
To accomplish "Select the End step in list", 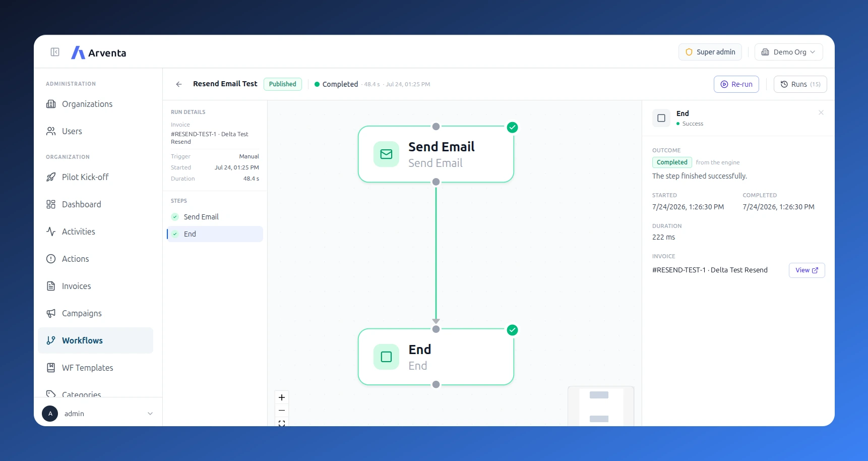I will pos(215,234).
